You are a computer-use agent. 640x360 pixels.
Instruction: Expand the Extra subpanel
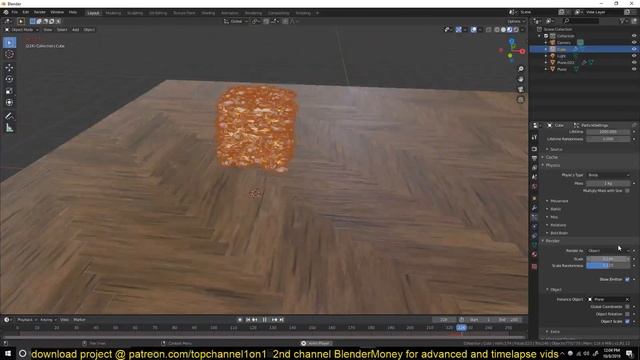pos(555,331)
